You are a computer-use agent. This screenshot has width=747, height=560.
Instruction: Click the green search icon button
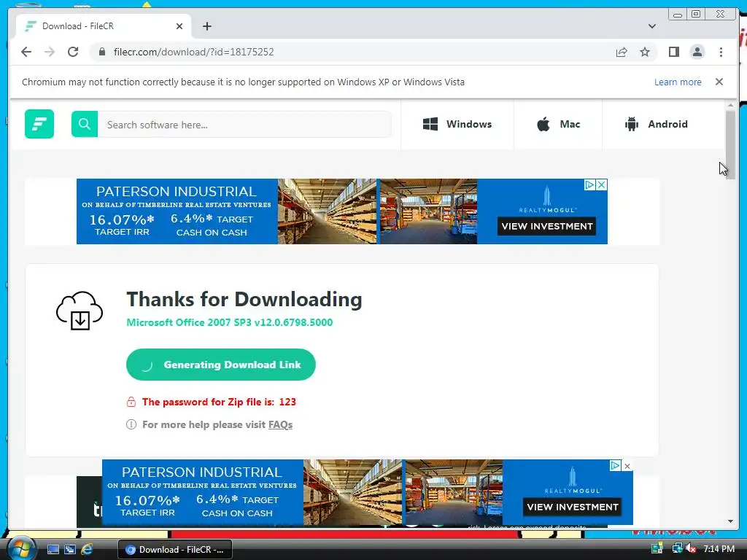85,124
